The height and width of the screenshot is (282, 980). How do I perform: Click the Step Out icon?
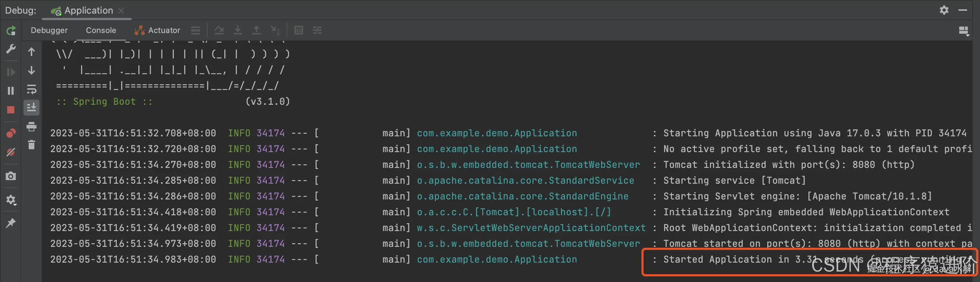pyautogui.click(x=257, y=30)
